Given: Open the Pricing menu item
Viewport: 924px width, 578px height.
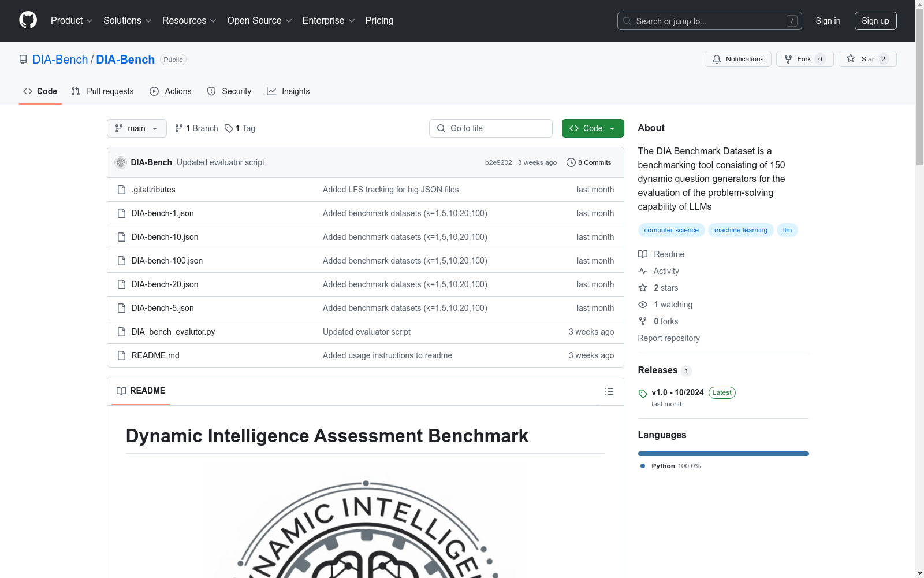Looking at the screenshot, I should (x=379, y=21).
